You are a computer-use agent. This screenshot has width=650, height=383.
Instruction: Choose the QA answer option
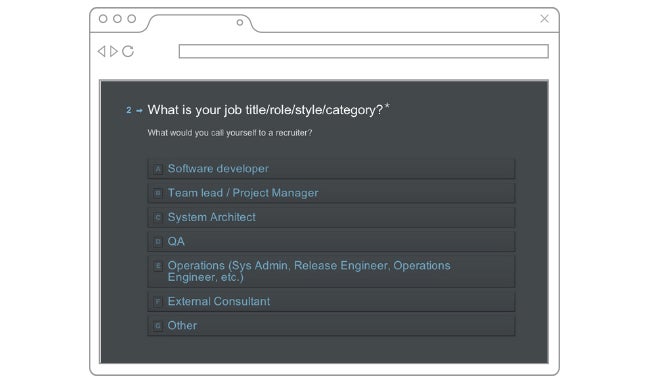tap(331, 242)
